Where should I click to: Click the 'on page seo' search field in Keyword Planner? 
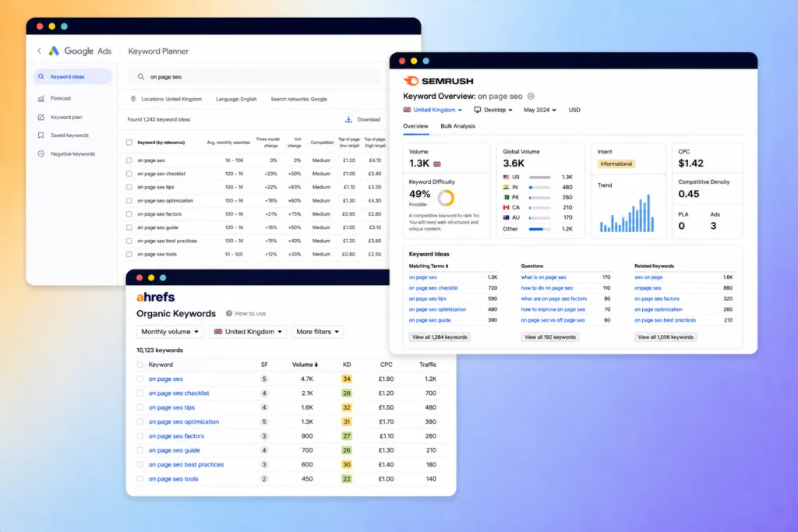(x=255, y=77)
